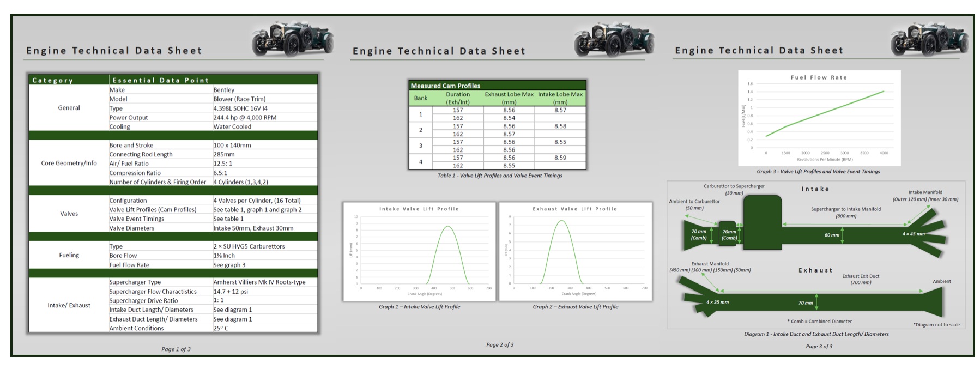This screenshot has width=980, height=369.
Task: Click the 'Bentley' make value
Action: click(x=224, y=90)
